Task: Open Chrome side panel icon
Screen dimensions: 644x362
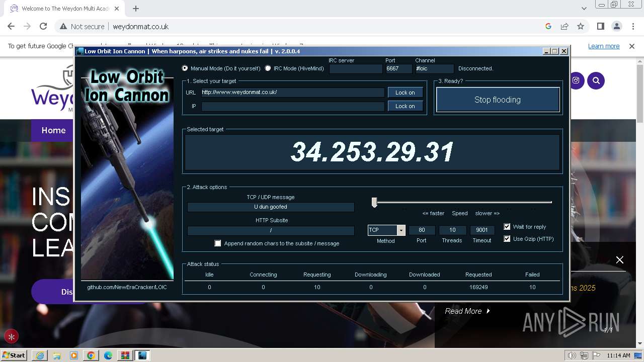Action: click(x=601, y=27)
